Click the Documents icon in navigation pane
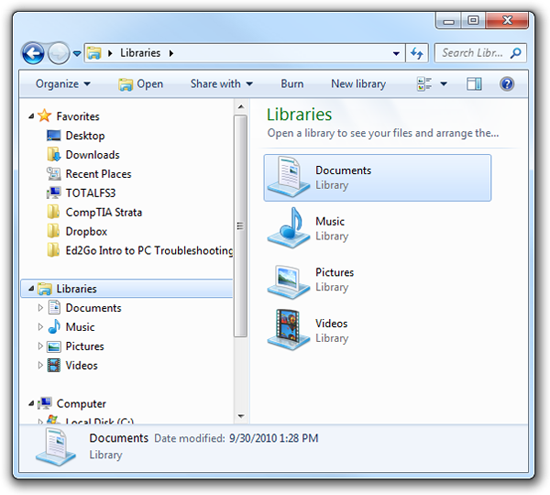 (54, 308)
